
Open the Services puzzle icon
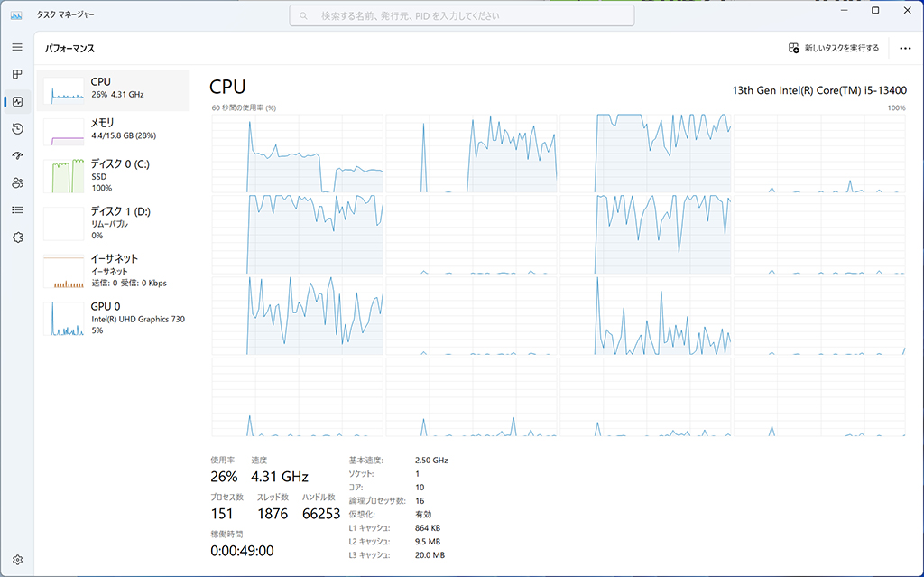pos(17,237)
